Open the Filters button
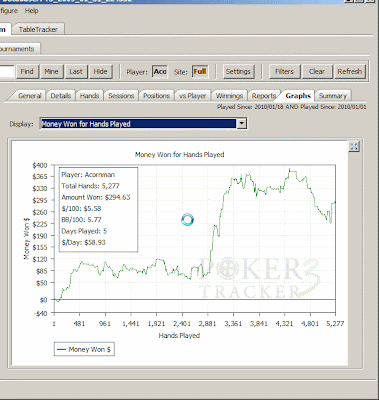The height and width of the screenshot is (400, 379). point(284,71)
